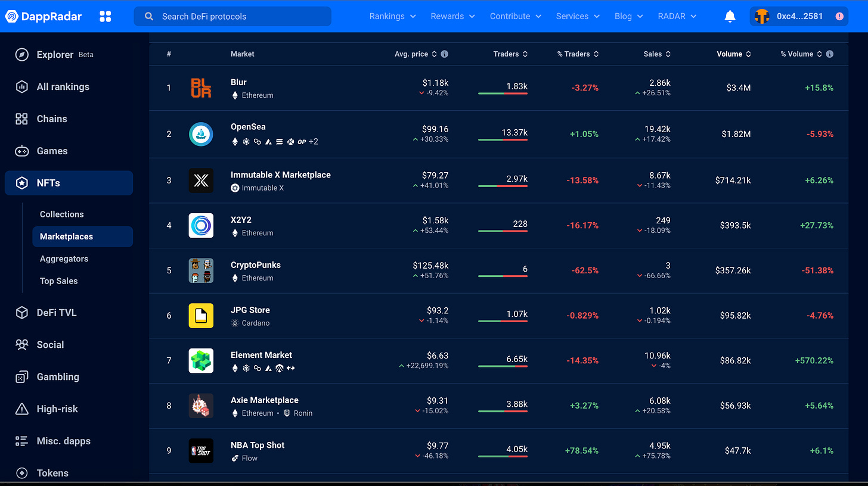Click the DeFi TVL cube icon
The image size is (868, 486).
pyautogui.click(x=22, y=313)
